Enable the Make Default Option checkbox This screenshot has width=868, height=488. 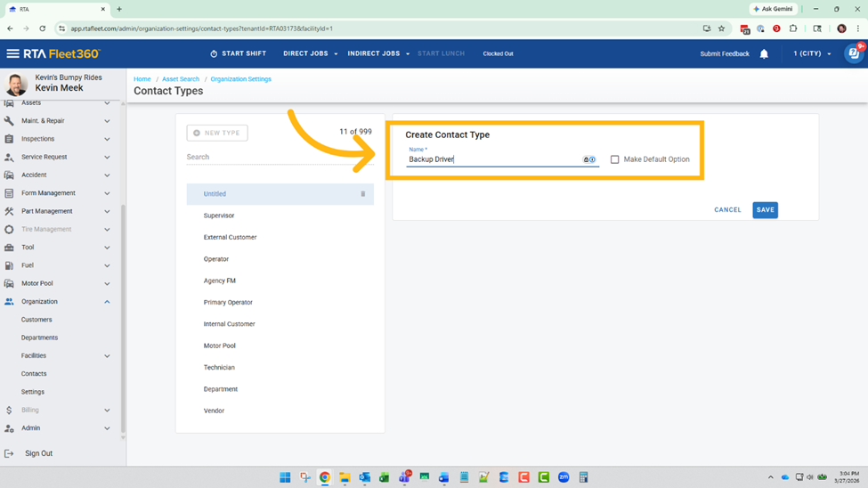pyautogui.click(x=614, y=159)
